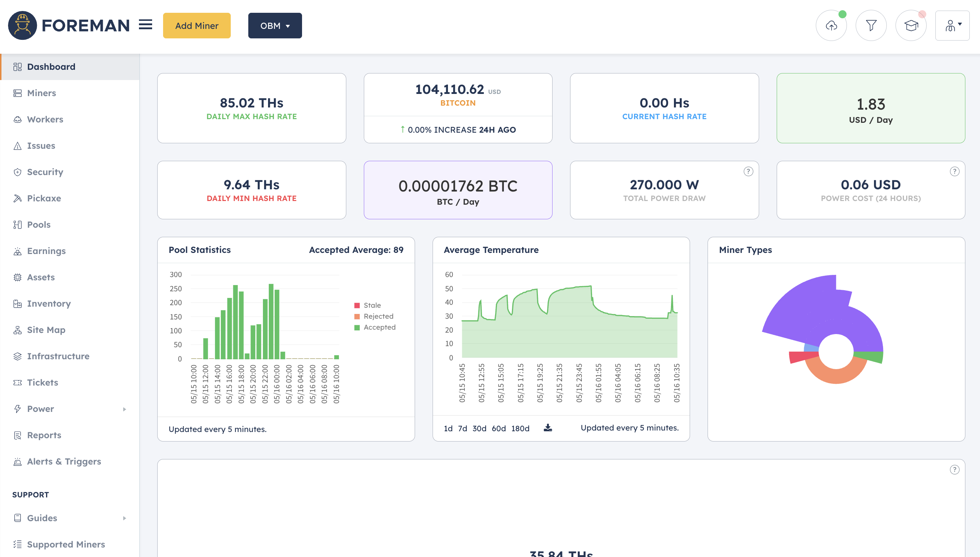This screenshot has width=980, height=557.
Task: Click help icon on Total Power Draw
Action: [748, 171]
